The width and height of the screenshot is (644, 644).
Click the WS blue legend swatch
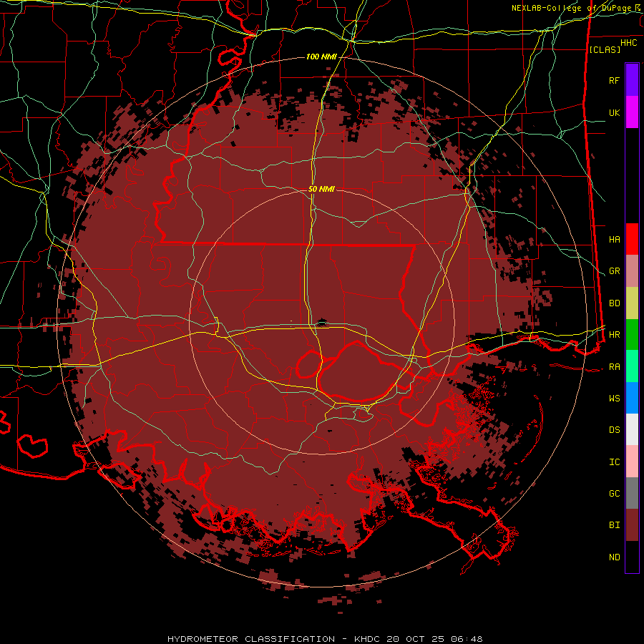click(632, 398)
